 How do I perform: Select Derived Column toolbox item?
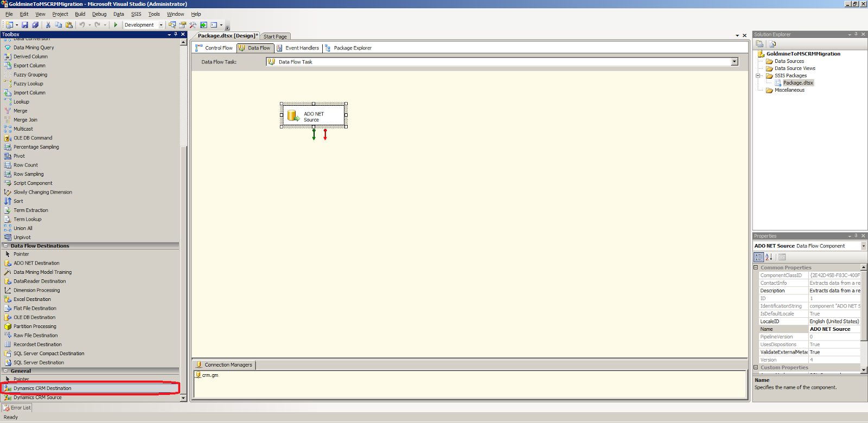click(x=30, y=56)
